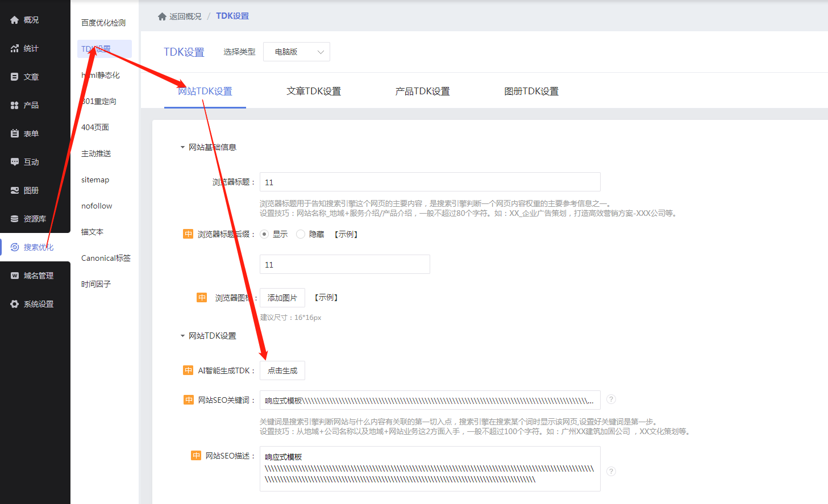The image size is (828, 504).
Task: Click help question mark beside SEO关键词 field
Action: [611, 399]
